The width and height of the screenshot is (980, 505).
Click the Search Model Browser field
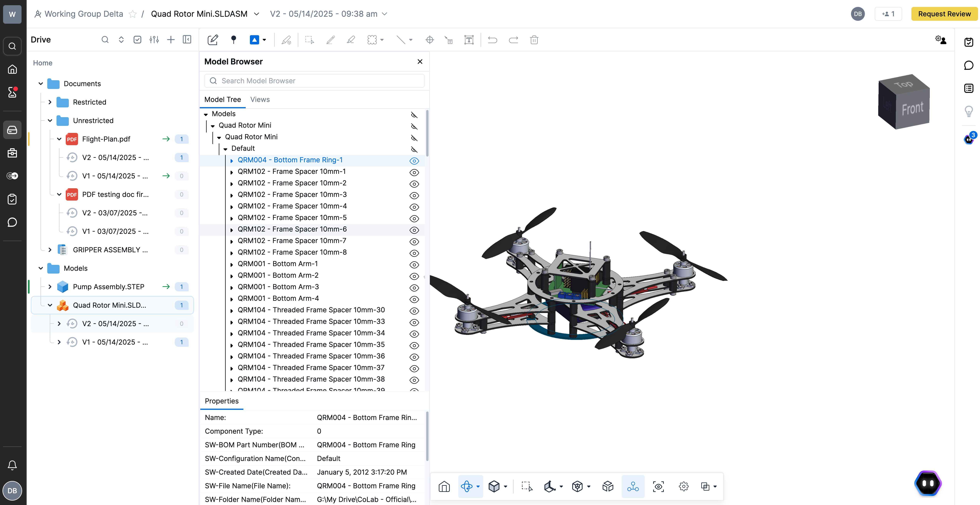pos(314,81)
